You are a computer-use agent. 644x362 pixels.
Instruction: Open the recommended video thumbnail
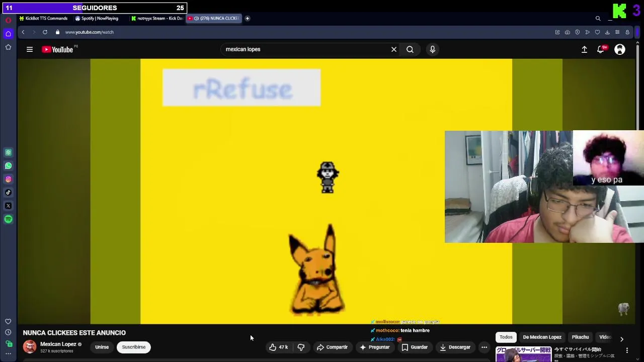523,354
